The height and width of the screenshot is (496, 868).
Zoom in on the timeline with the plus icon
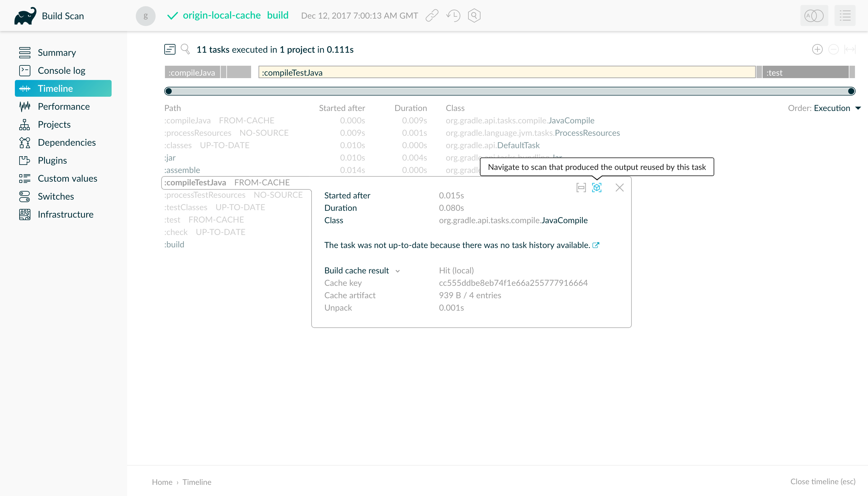[x=817, y=49]
